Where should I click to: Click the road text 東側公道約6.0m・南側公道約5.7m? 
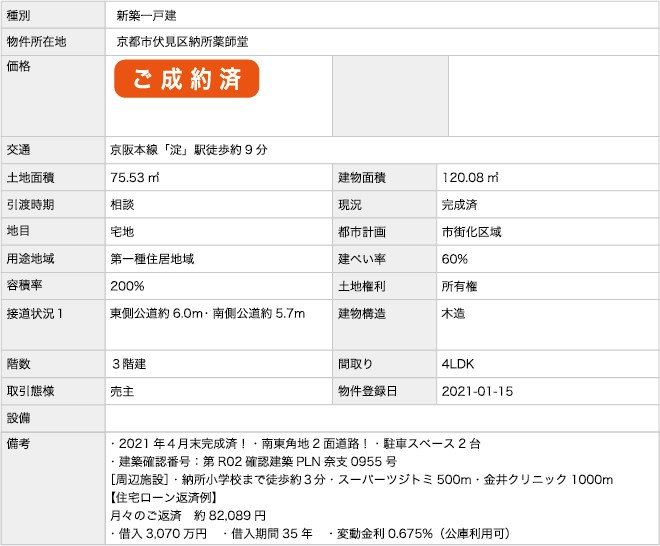[x=208, y=313]
